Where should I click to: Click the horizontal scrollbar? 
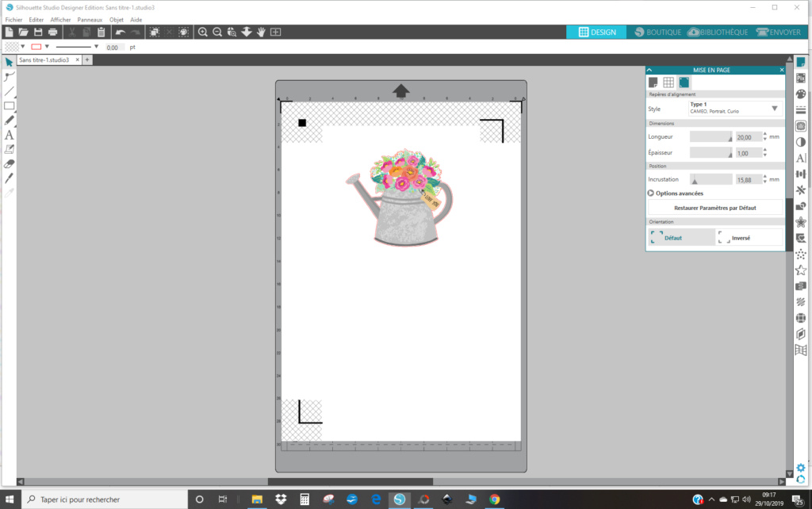click(350, 481)
